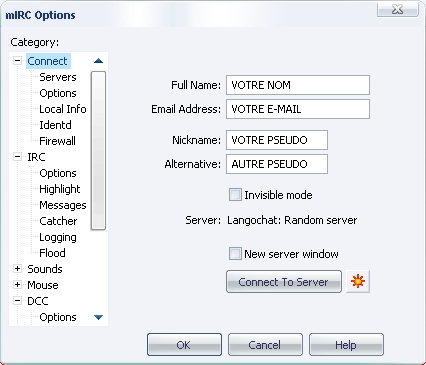The height and width of the screenshot is (365, 426).
Task: Click the Alternative nickname input field
Action: 277,164
